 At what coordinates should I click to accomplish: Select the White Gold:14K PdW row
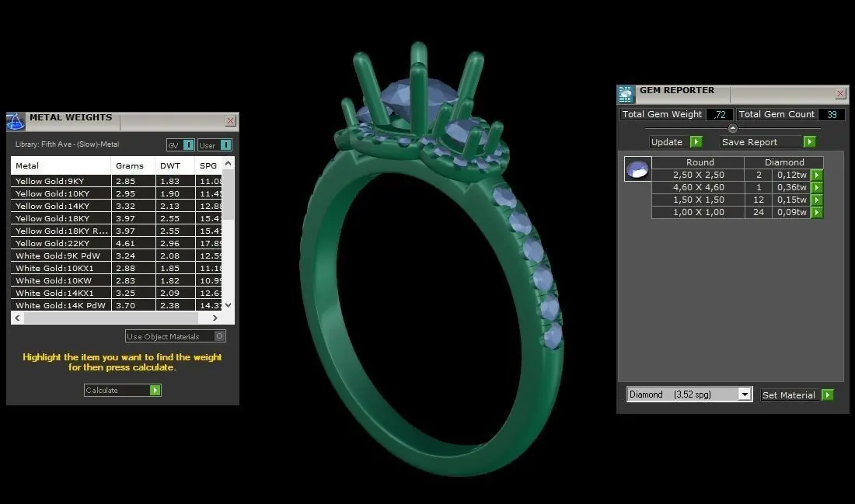point(116,305)
